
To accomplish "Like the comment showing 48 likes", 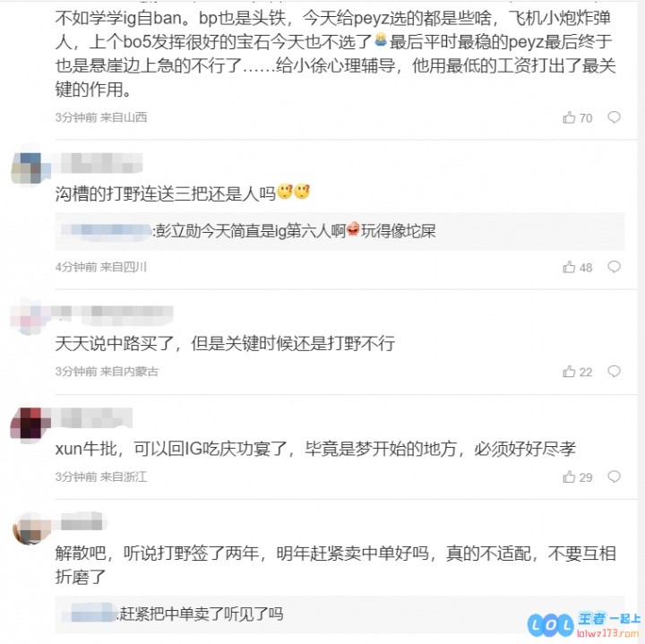I will click(x=577, y=267).
